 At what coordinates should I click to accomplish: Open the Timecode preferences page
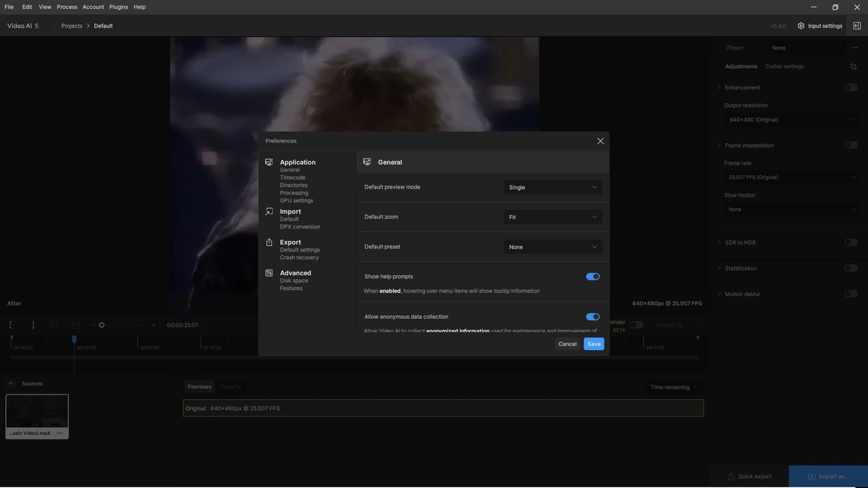tap(293, 178)
